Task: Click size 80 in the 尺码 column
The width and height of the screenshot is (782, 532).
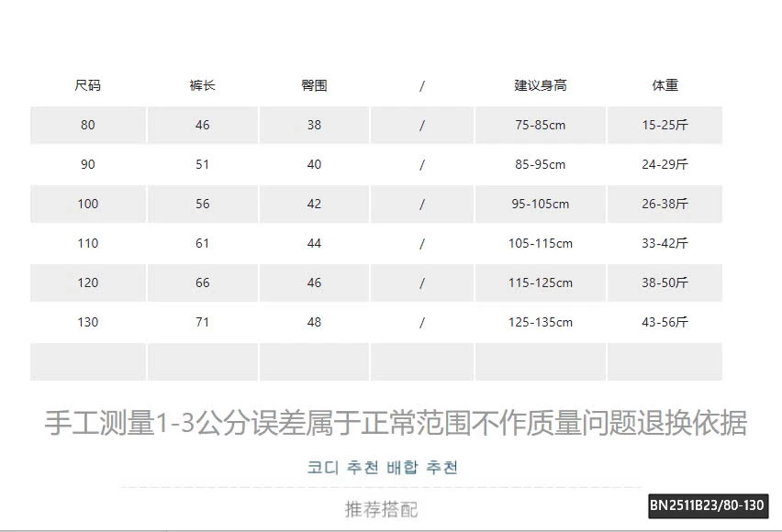Action: [x=87, y=125]
